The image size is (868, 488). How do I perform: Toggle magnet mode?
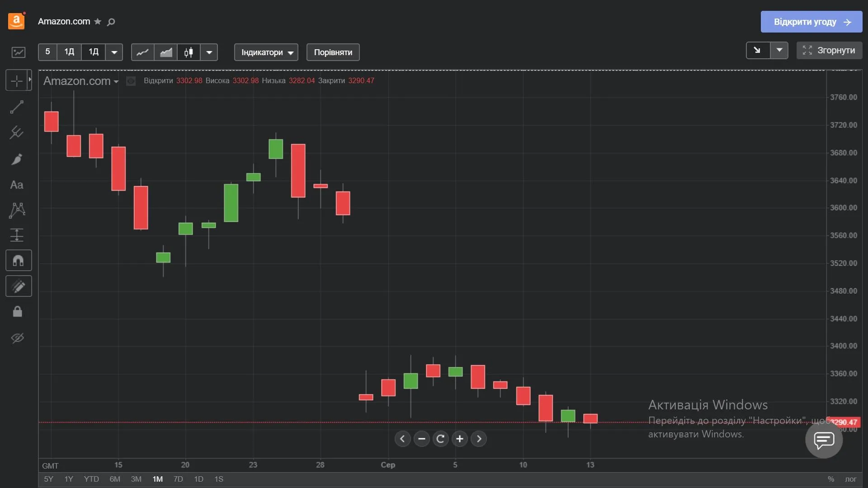click(x=19, y=261)
